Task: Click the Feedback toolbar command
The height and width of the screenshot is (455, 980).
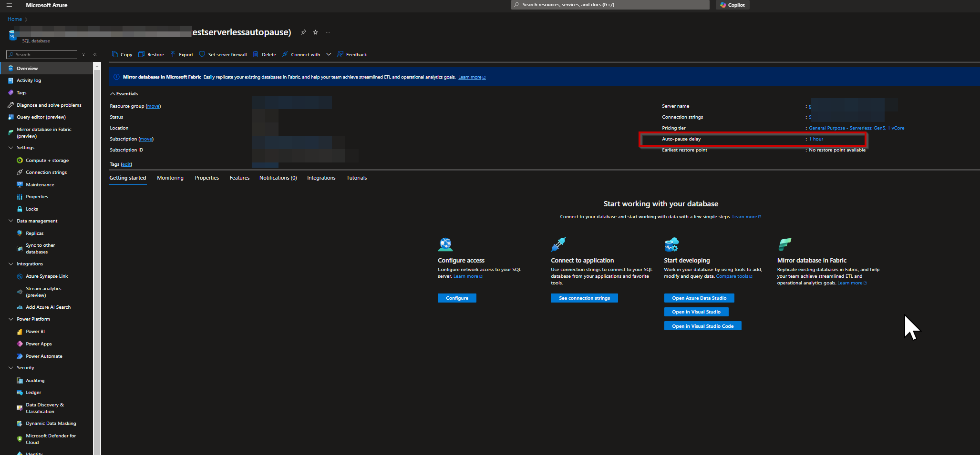Action: point(352,54)
